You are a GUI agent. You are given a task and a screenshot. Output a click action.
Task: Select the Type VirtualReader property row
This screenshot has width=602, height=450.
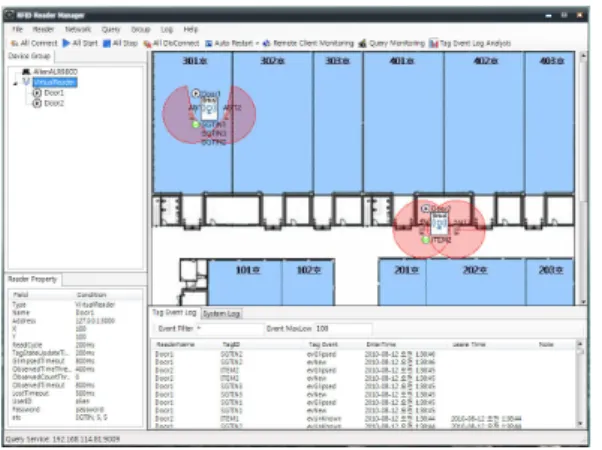[75, 304]
